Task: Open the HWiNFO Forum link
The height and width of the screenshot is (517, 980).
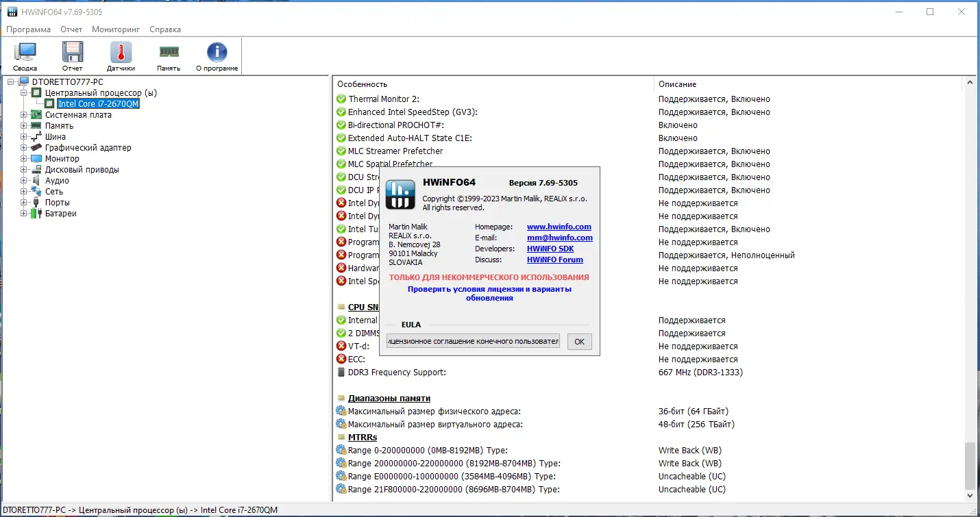Action: point(555,260)
